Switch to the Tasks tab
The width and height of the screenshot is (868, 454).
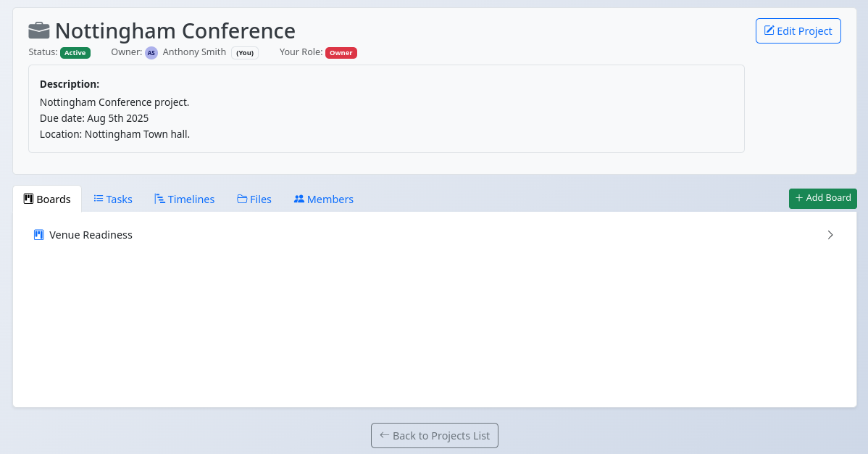(113, 199)
